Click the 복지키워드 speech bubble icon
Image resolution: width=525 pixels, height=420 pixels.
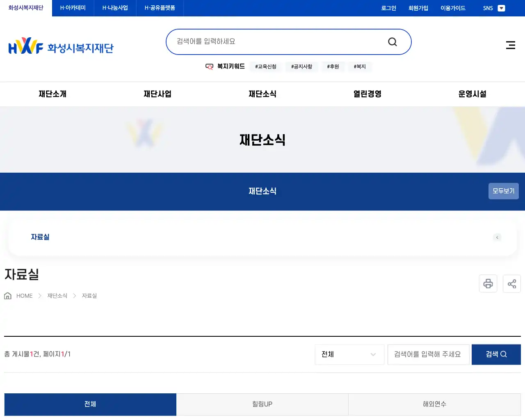coord(210,66)
